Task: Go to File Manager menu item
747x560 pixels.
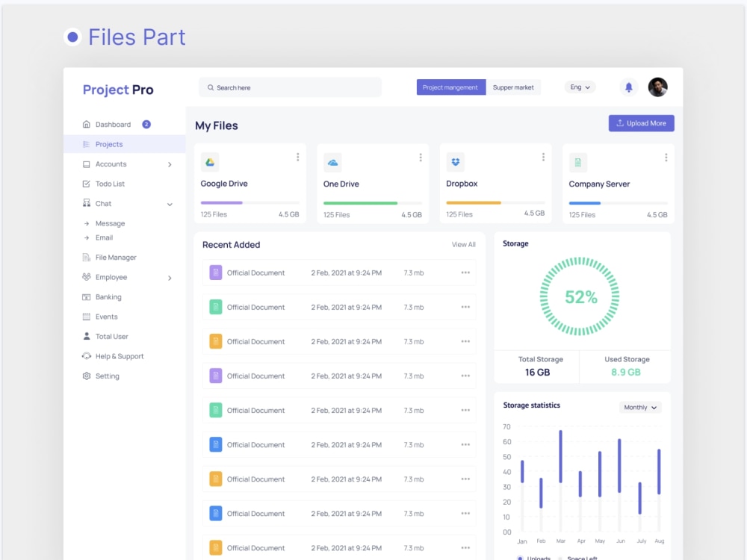Action: [116, 257]
